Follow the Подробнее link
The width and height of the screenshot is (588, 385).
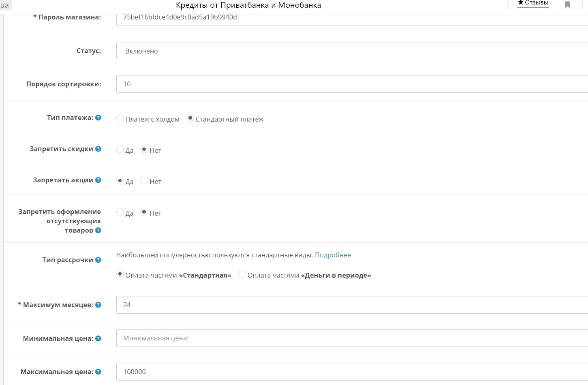click(333, 255)
